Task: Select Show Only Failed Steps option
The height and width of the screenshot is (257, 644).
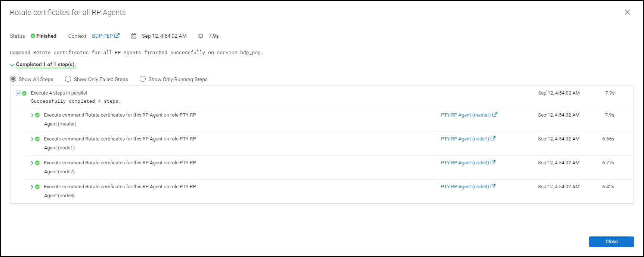Action: tap(68, 79)
